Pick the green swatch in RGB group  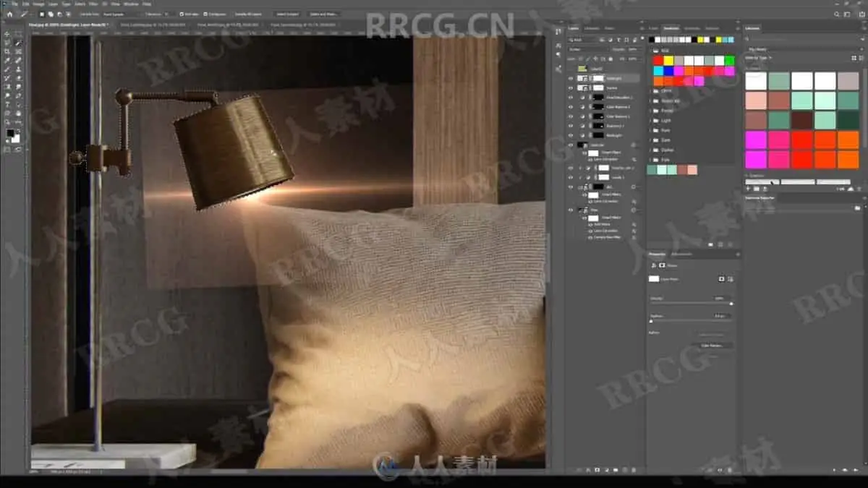730,61
